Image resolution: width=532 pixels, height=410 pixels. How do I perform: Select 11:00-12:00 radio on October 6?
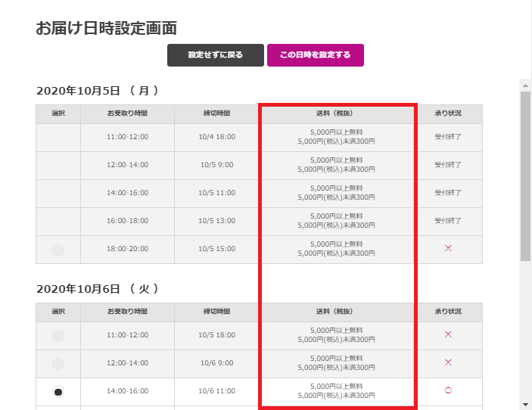point(58,335)
